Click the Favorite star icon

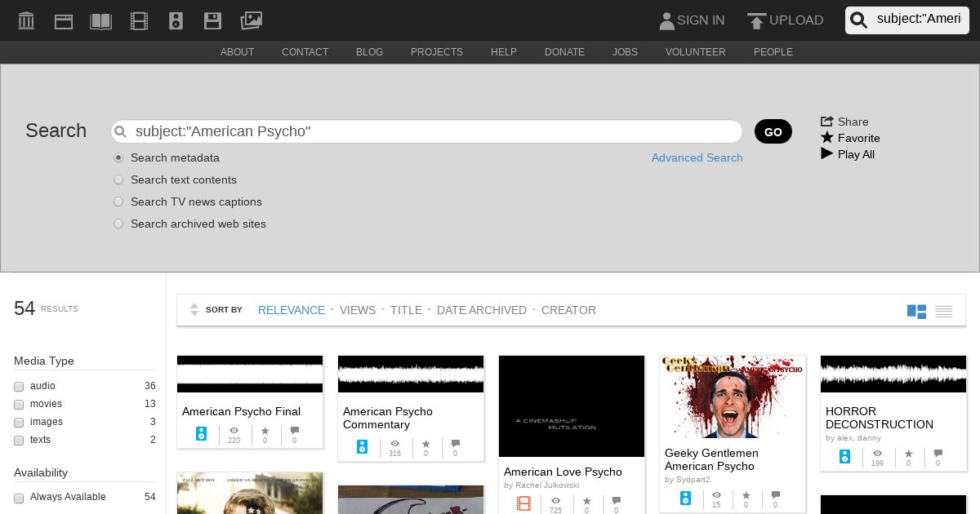(x=827, y=138)
